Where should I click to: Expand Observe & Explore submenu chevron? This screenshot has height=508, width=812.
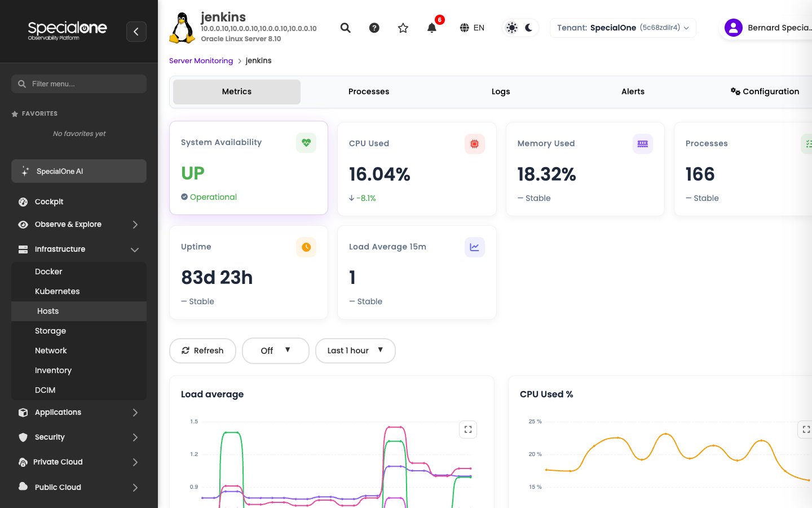[135, 225]
